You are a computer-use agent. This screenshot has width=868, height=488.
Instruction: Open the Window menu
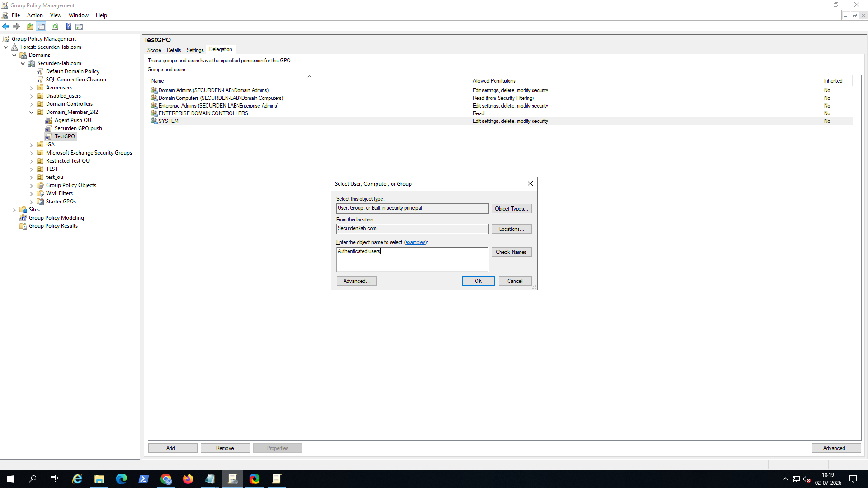coord(79,15)
